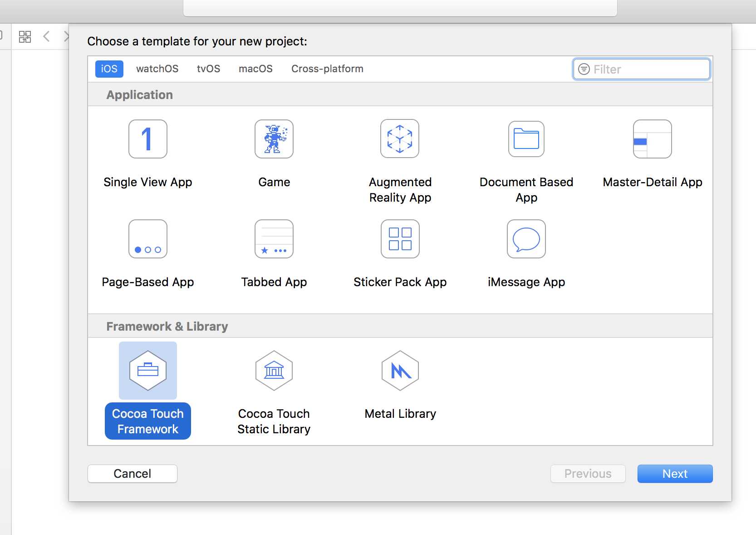Choose the Game template icon
The image size is (756, 535).
tap(274, 139)
